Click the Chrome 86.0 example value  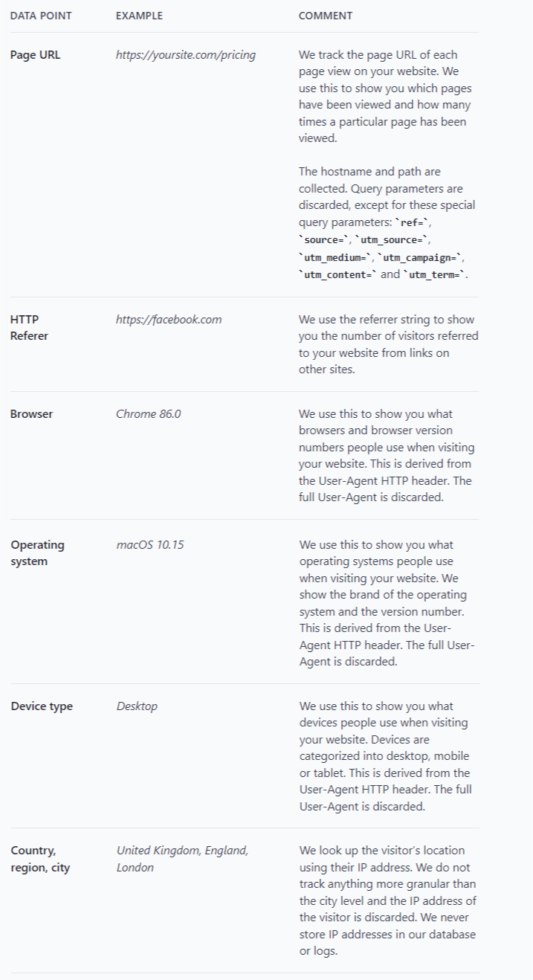coord(148,413)
